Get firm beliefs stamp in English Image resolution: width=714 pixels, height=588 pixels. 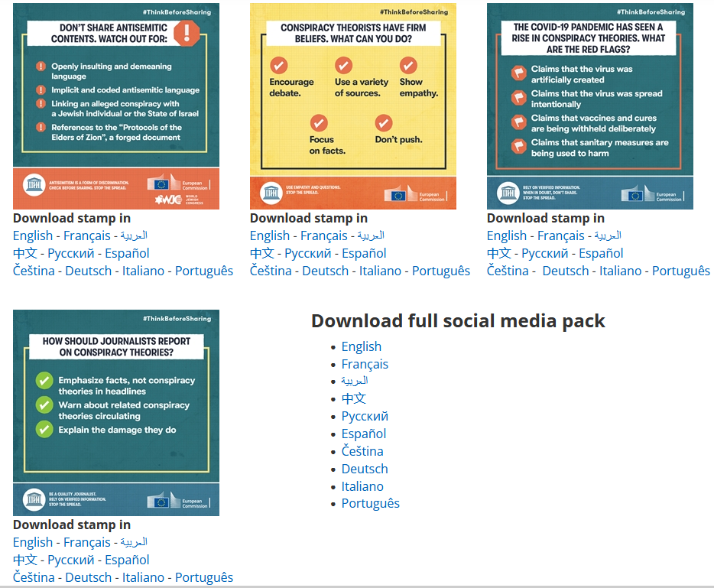(x=270, y=236)
